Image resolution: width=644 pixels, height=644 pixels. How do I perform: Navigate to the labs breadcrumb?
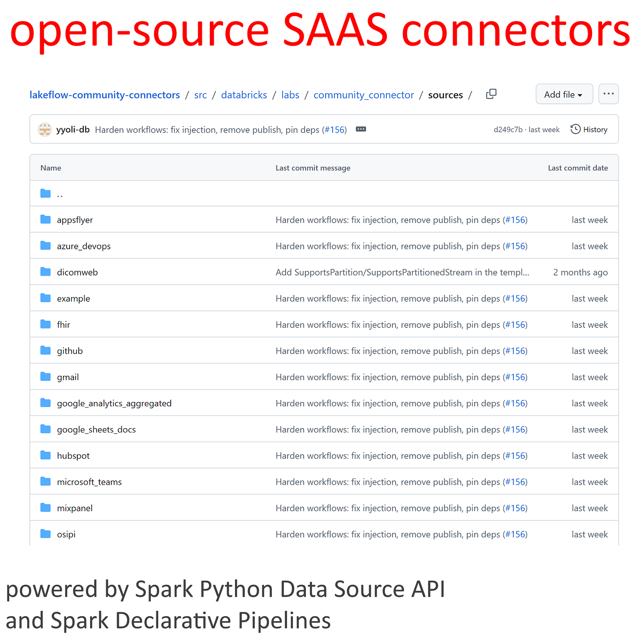click(290, 95)
